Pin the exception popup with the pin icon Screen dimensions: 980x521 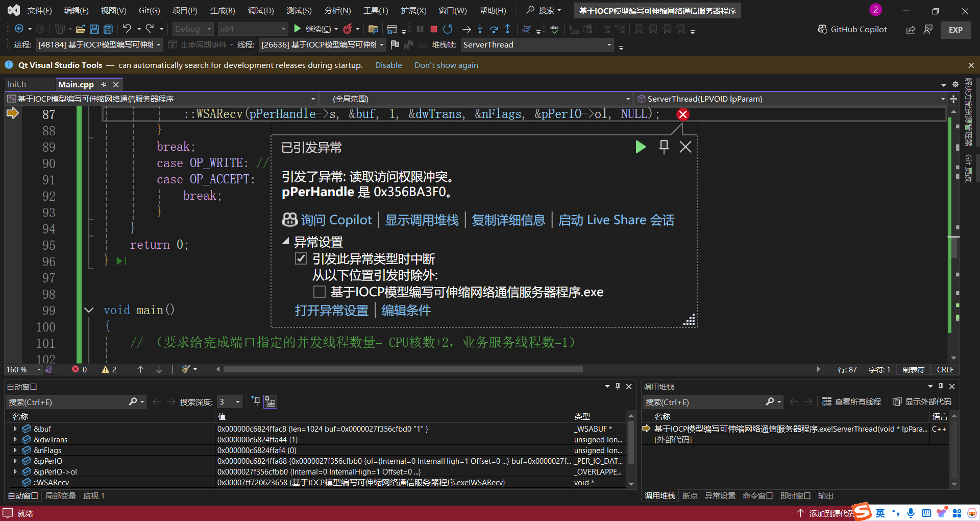[x=664, y=147]
